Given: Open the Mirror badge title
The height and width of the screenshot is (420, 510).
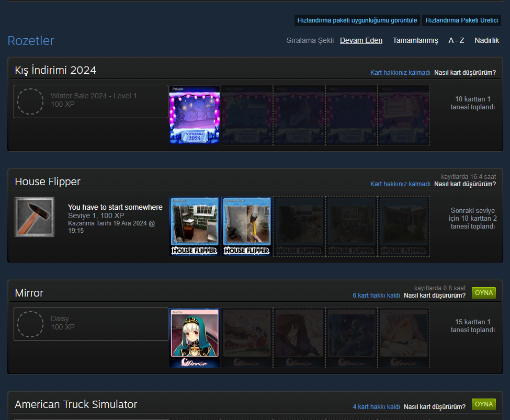Looking at the screenshot, I should coord(29,293).
